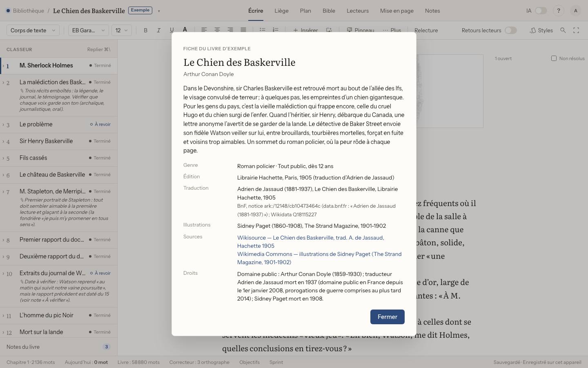Close the dialog with Fermer

(388, 317)
